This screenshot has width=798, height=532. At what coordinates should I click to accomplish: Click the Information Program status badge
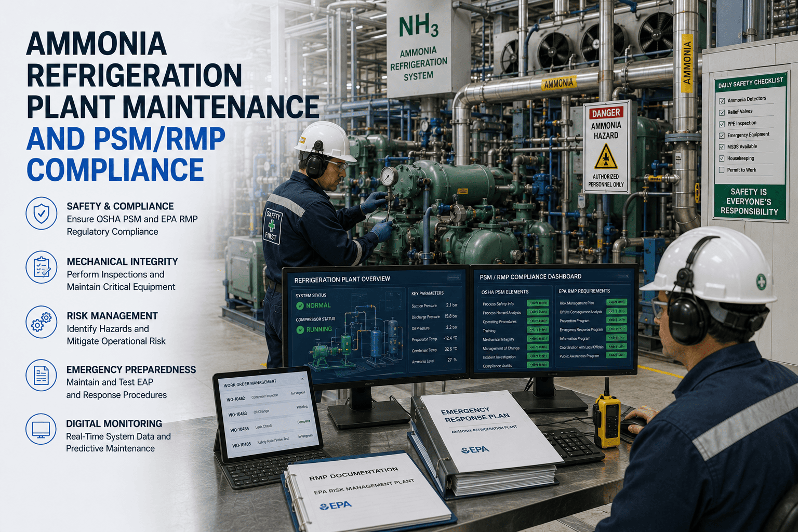point(617,338)
